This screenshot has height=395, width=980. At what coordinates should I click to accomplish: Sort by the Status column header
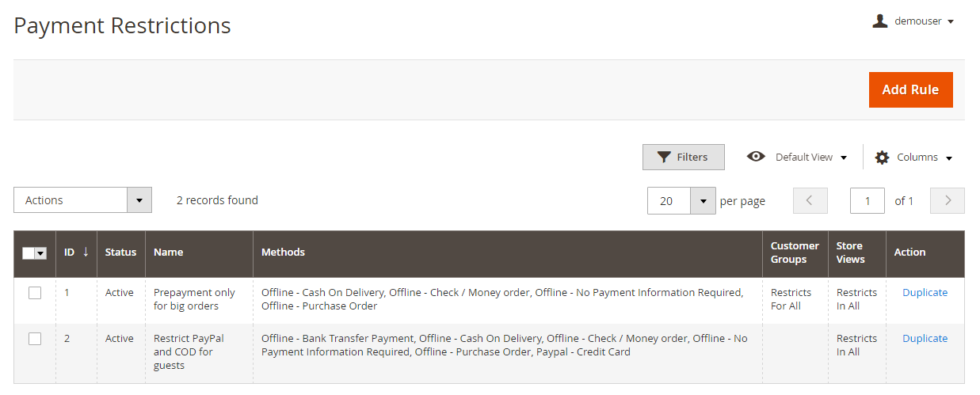pyautogui.click(x=120, y=252)
